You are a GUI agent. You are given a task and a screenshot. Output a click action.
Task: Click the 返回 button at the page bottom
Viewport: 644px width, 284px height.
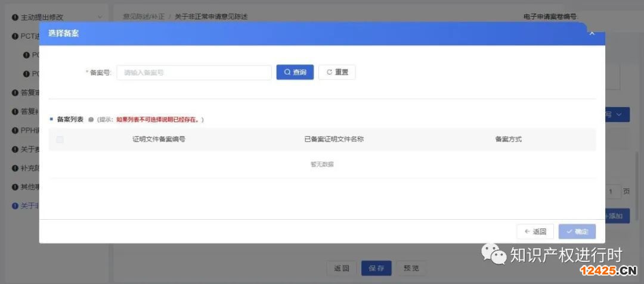coord(342,268)
